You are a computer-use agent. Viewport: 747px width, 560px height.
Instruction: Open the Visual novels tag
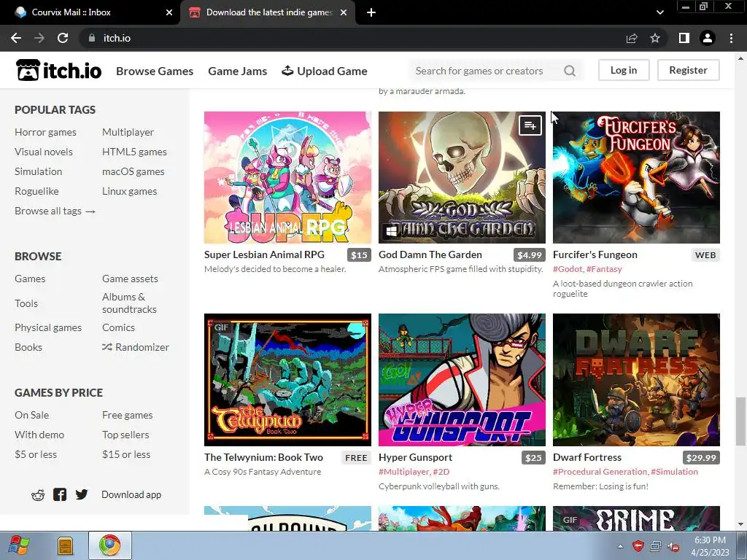43,152
